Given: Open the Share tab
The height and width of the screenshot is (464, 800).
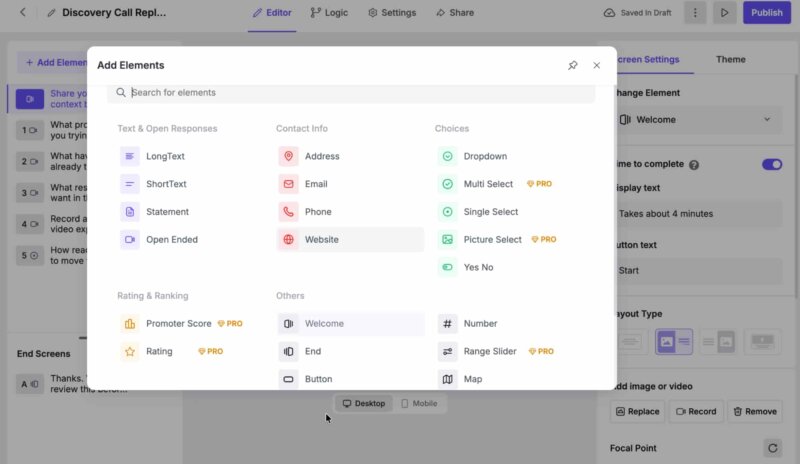Looking at the screenshot, I should pos(455,13).
